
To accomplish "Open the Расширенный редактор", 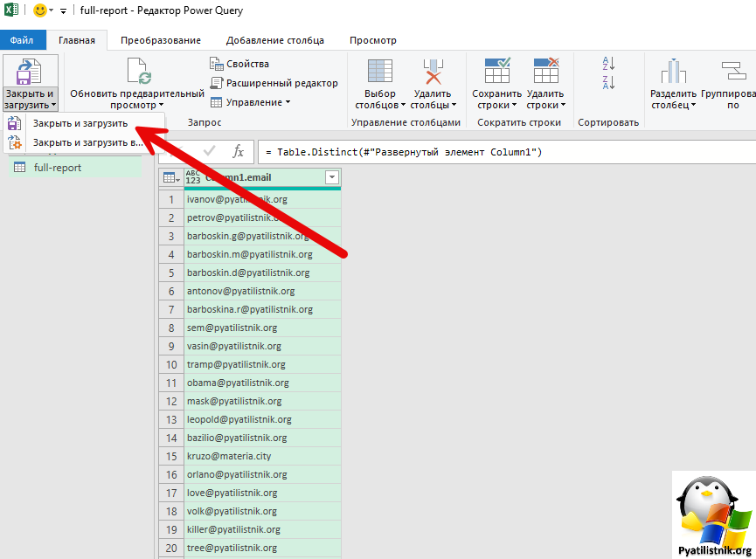I will (274, 83).
